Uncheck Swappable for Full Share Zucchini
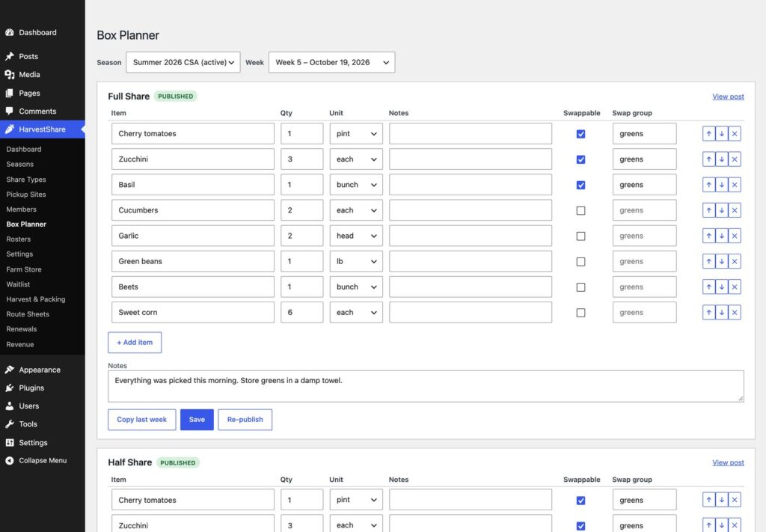This screenshot has height=532, width=766. [x=580, y=159]
